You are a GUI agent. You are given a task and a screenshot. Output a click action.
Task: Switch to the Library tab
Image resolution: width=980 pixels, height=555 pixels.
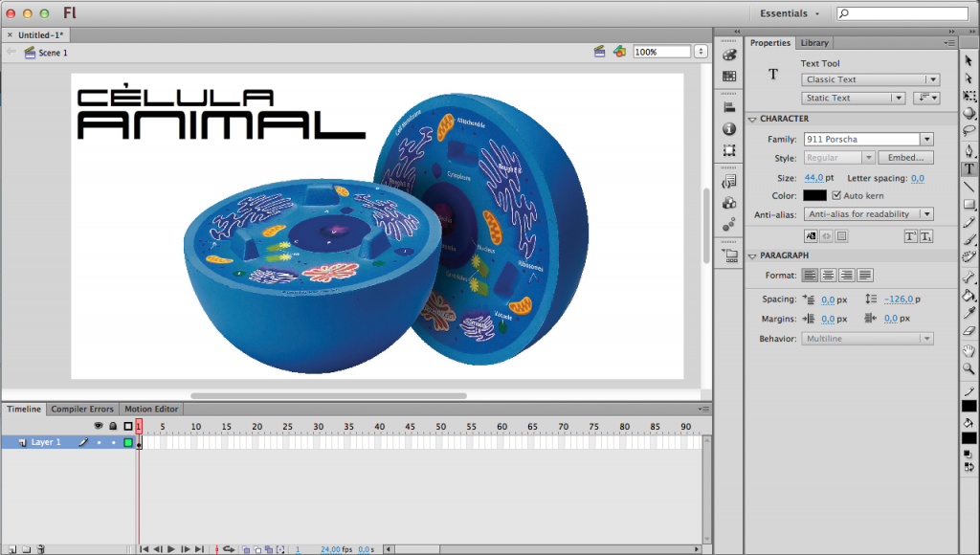[x=814, y=42]
